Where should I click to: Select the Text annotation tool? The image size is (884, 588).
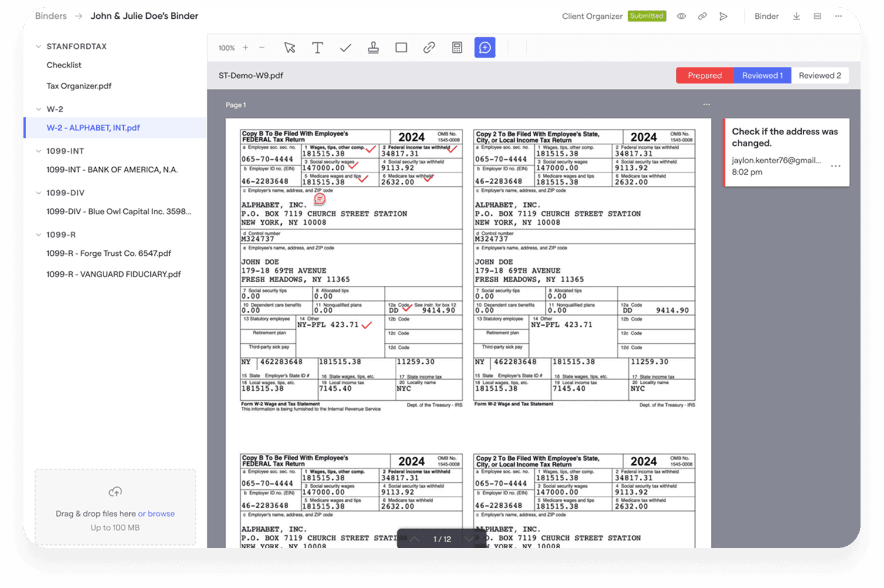click(x=318, y=48)
